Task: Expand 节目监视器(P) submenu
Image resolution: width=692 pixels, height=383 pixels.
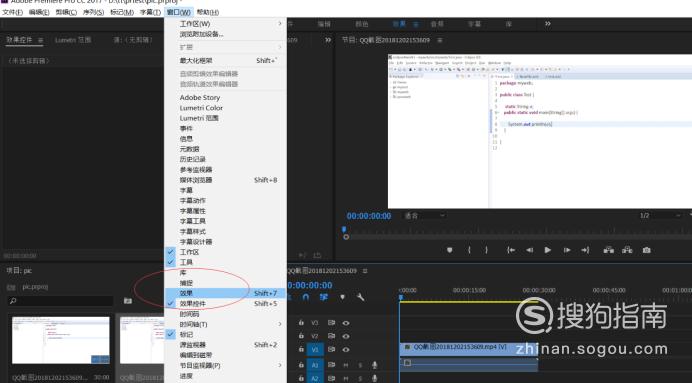Action: pos(225,365)
